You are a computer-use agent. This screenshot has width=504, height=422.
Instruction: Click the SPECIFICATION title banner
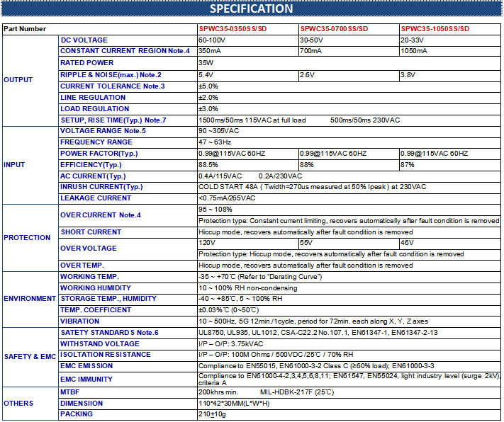[x=252, y=9]
